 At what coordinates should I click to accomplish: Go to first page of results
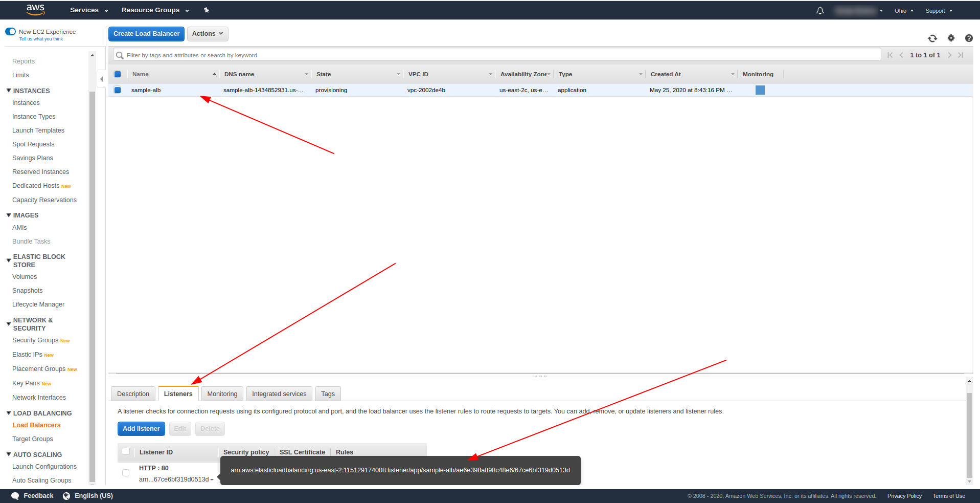890,55
